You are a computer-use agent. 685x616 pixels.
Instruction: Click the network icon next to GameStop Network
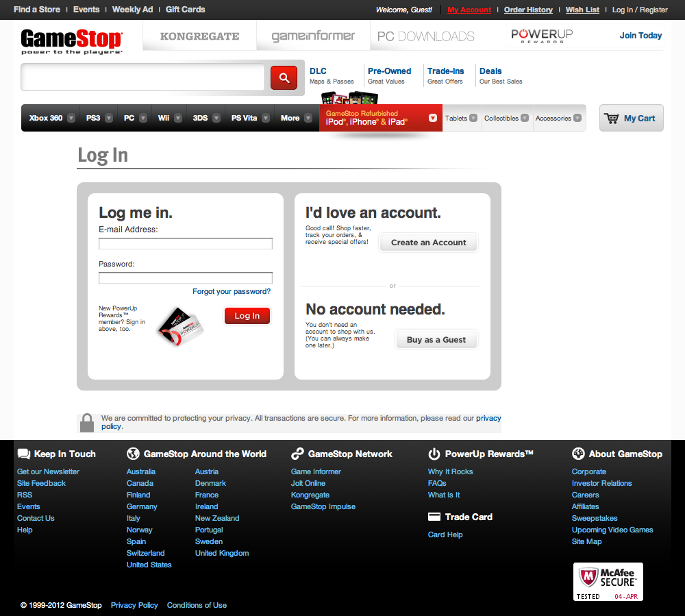pyautogui.click(x=297, y=454)
